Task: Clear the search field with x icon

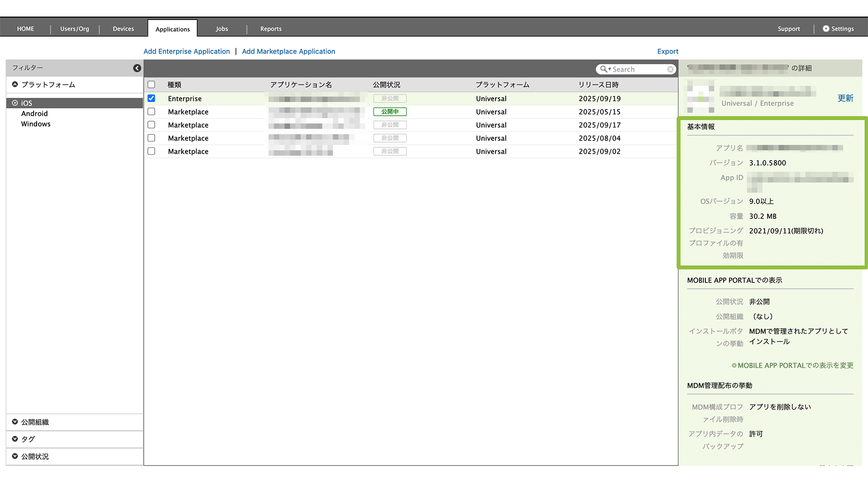Action: (x=670, y=69)
